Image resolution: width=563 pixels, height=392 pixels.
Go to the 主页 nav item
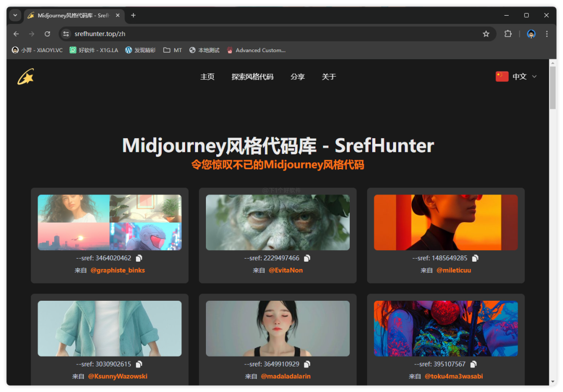coord(207,77)
